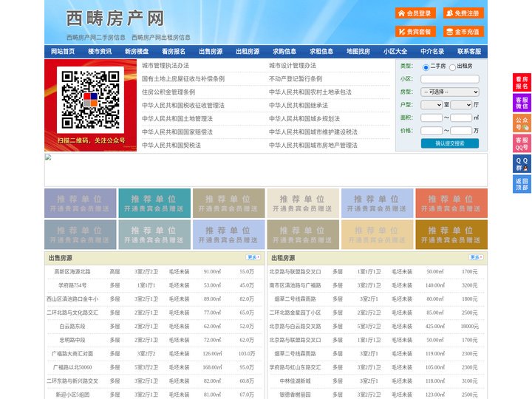Click the teal 推荐单位 tile in first row
The image size is (532, 399).
pyautogui.click(x=154, y=203)
